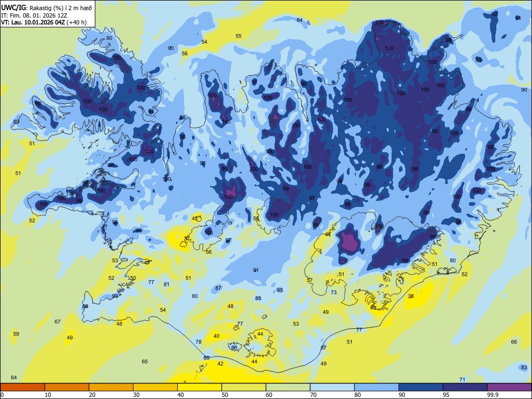Click the humidity value 92 over the northeast sea
The image size is (532, 399).
tap(495, 14)
